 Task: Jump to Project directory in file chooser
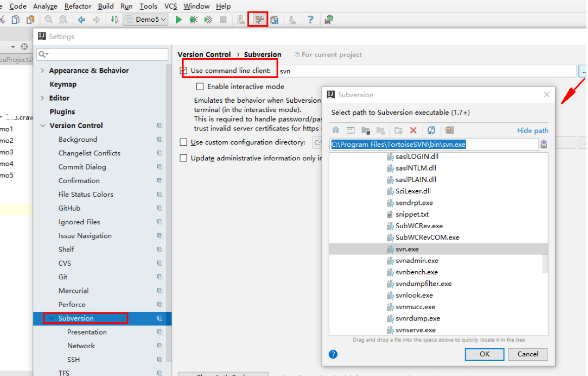tap(366, 130)
